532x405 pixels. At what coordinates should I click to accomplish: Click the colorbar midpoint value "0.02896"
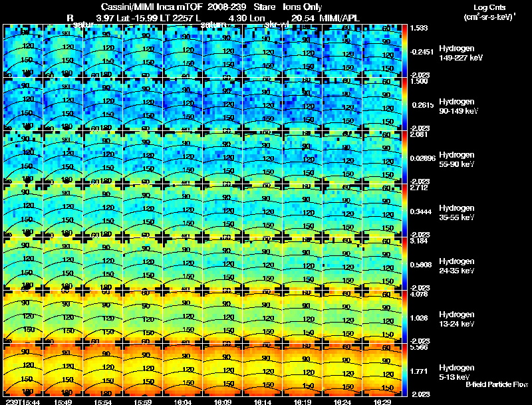pyautogui.click(x=423, y=158)
